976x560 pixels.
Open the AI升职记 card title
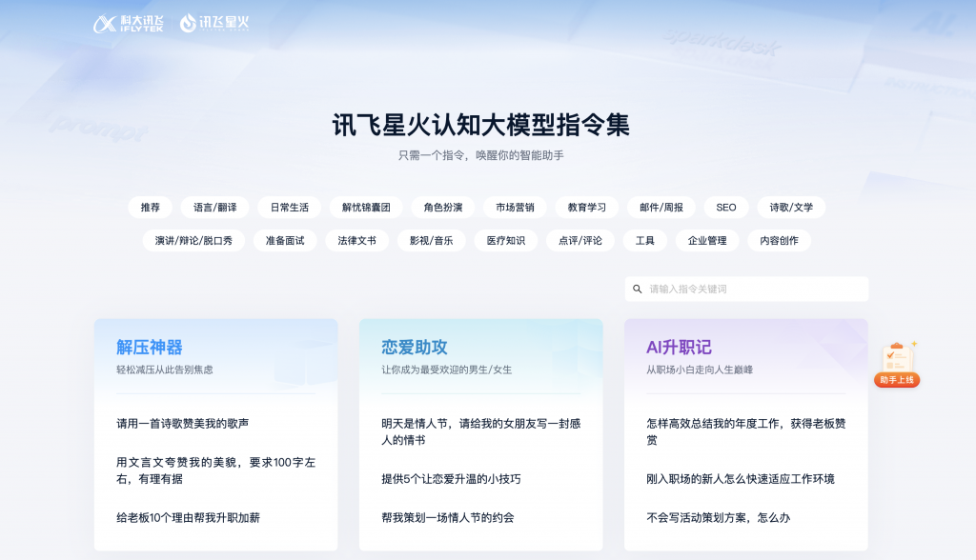tap(679, 348)
